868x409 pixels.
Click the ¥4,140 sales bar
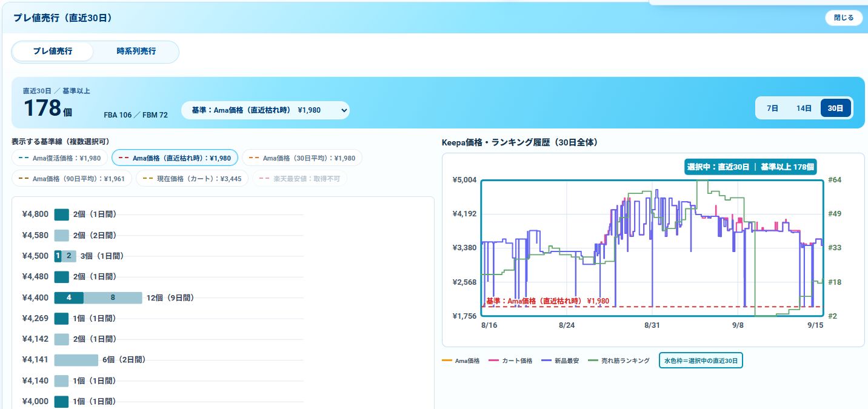pos(61,381)
